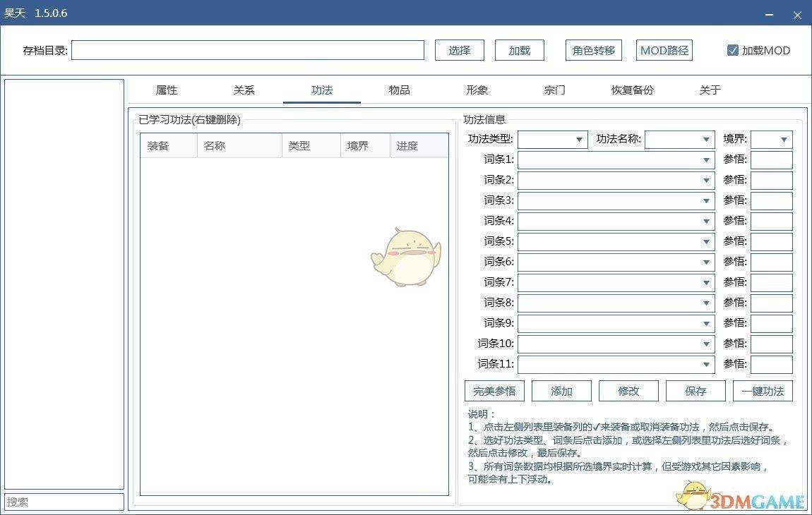This screenshot has height=515, width=812.
Task: Click the 进度 column header
Action: 419,145
